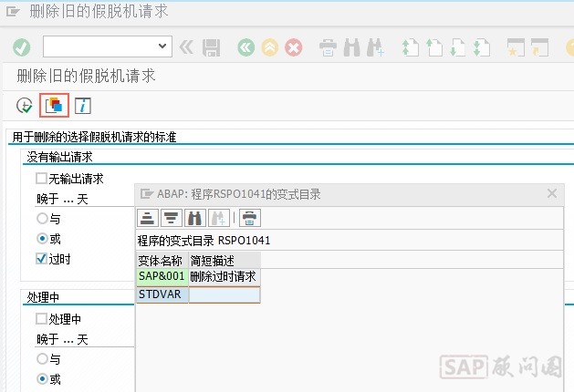574x392 pixels.
Task: Select the 或 radio under 没有输出请求
Action: tap(42, 239)
